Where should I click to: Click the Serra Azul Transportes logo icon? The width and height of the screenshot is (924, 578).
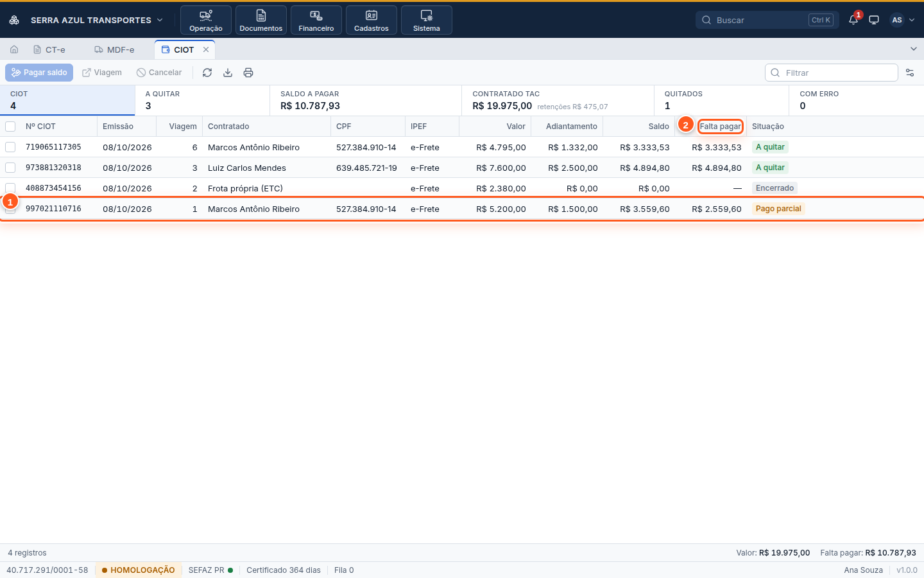(x=14, y=20)
